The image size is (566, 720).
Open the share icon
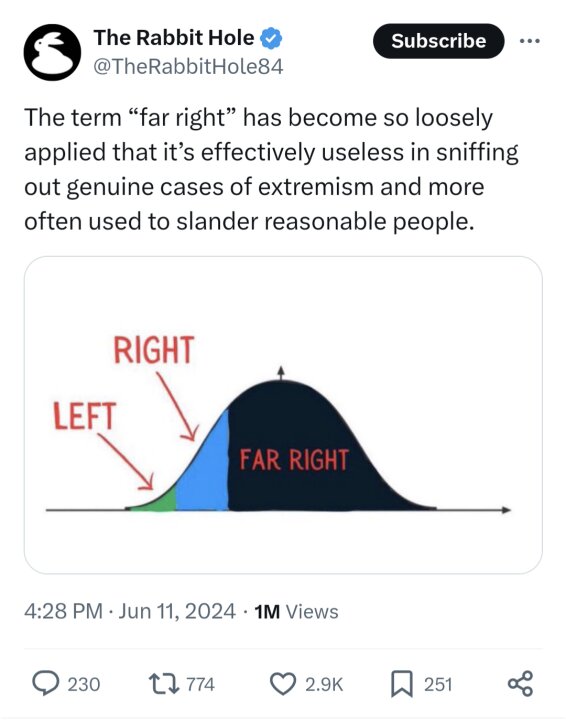[521, 684]
